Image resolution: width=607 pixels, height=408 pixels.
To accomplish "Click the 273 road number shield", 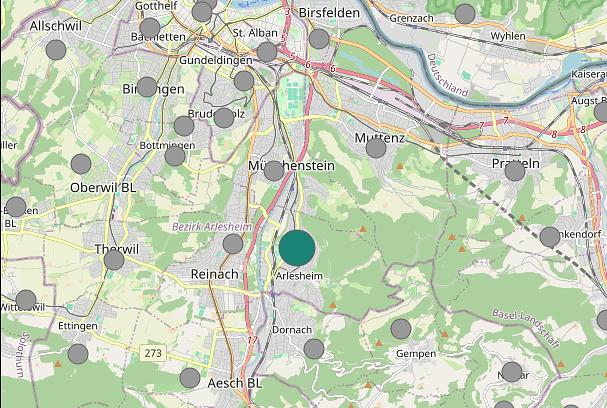I will pyautogui.click(x=153, y=353).
